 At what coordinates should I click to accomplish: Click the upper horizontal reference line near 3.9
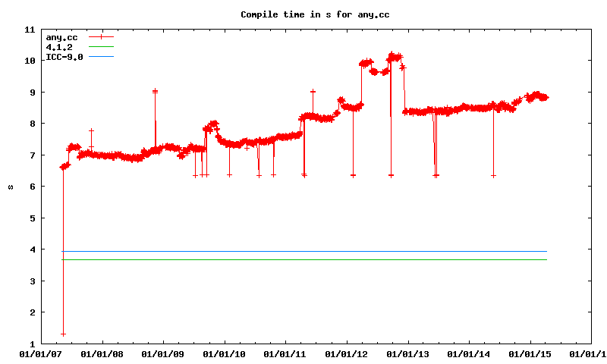tap(303, 251)
